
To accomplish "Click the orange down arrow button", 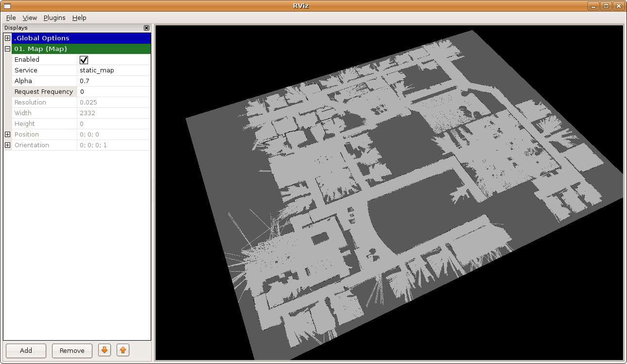I will tap(104, 350).
